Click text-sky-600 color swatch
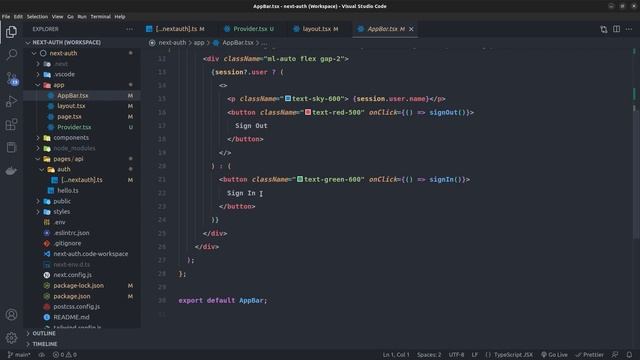 pyautogui.click(x=288, y=99)
